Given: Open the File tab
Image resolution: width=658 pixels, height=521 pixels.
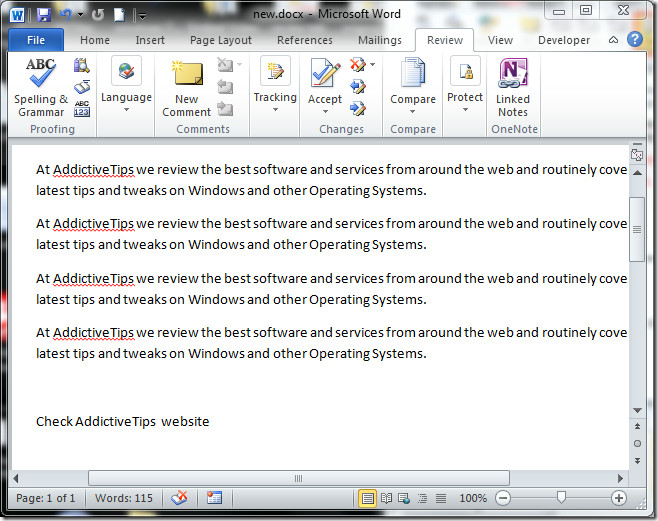Looking at the screenshot, I should (36, 40).
